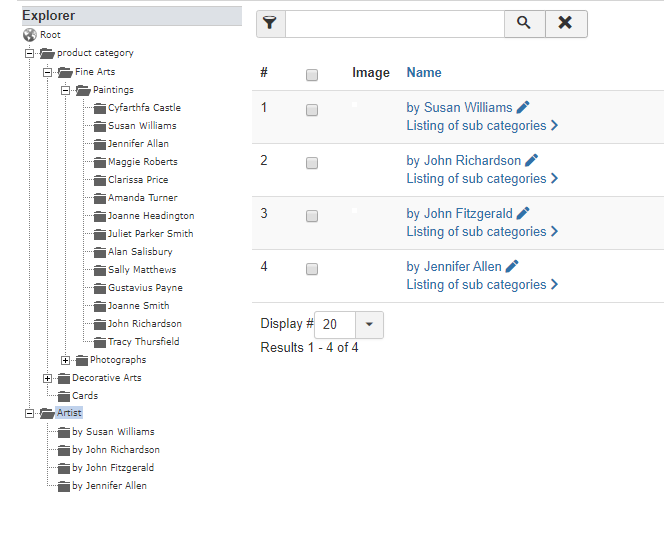This screenshot has width=664, height=539.
Task: Click the Root globe icon
Action: (30, 35)
